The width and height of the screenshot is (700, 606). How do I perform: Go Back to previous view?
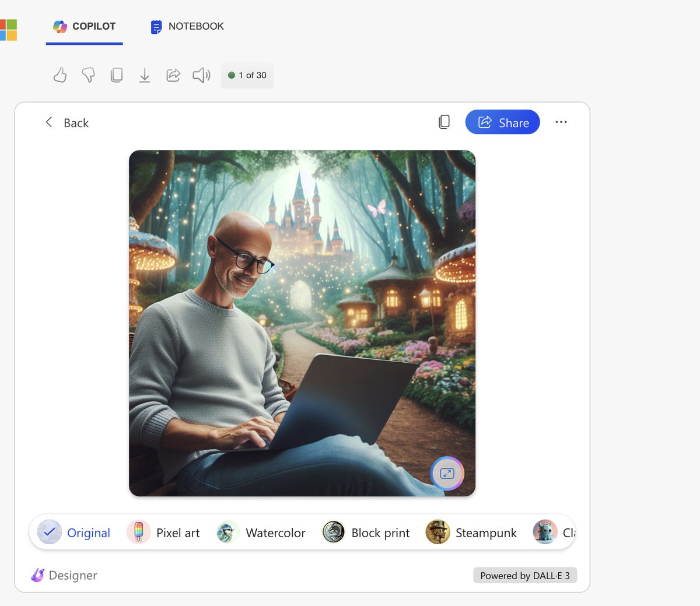click(x=67, y=122)
